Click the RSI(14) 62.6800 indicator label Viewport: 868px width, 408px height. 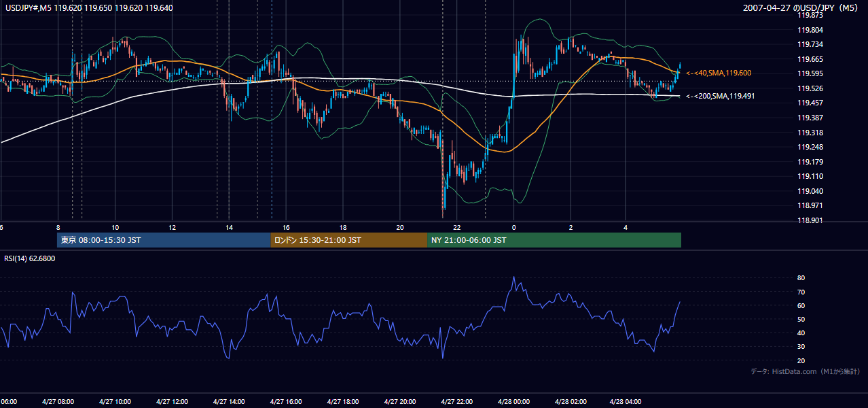[30, 258]
